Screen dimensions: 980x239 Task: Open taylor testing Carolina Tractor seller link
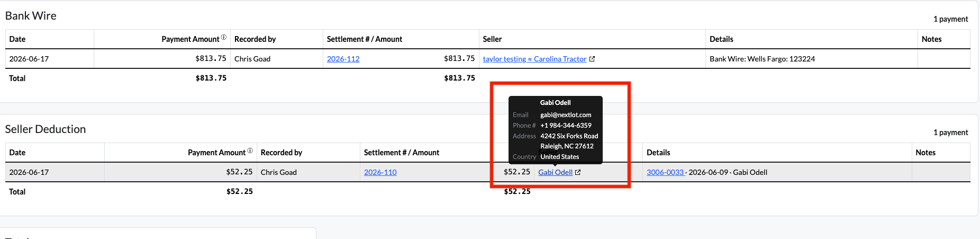[x=534, y=59]
